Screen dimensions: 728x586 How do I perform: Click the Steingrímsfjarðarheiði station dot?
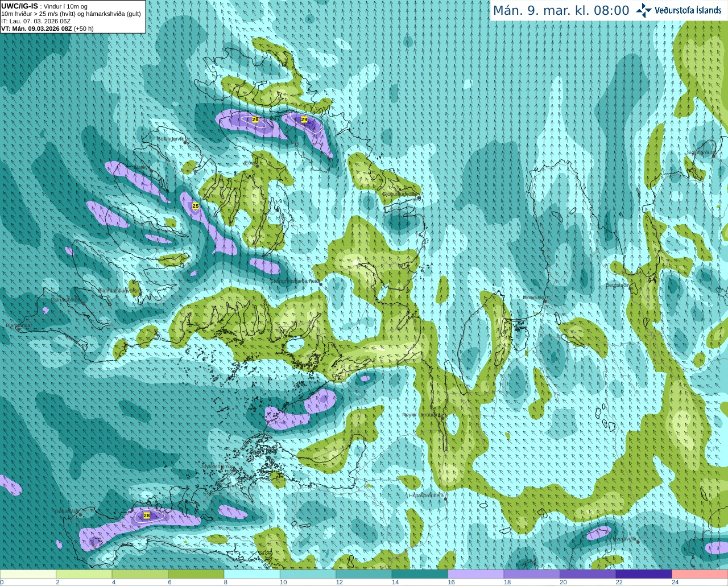[321, 284]
